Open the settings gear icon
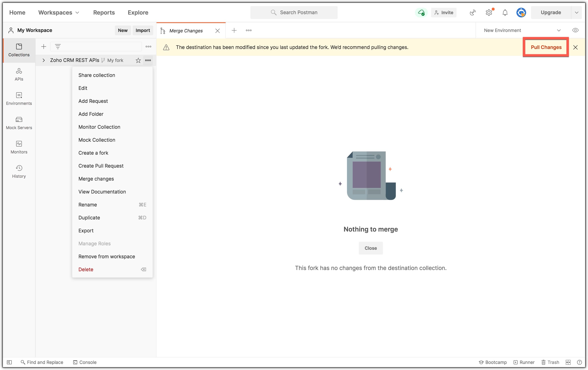This screenshot has height=370, width=588. (x=489, y=13)
